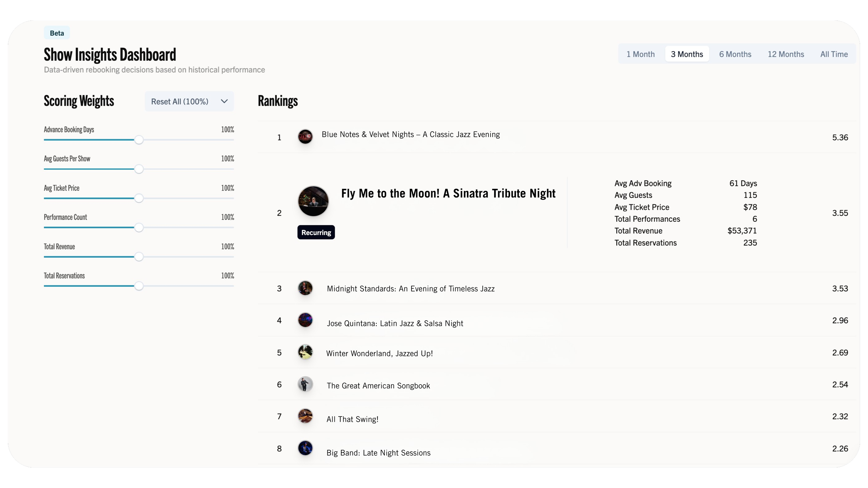868x488 pixels.
Task: Click Sinatra Tribute Night show thumbnail
Action: coord(313,201)
